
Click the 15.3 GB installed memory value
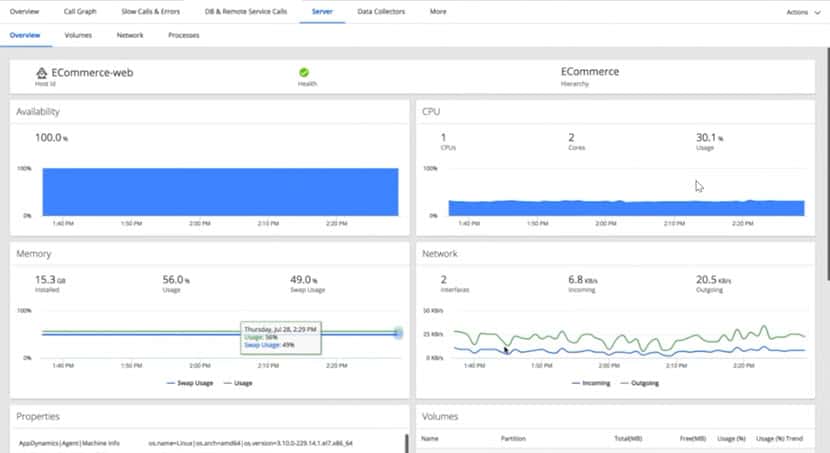[x=50, y=279]
